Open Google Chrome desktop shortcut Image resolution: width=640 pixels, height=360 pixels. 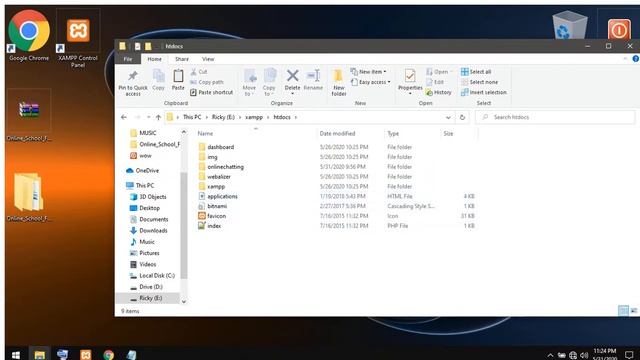pyautogui.click(x=29, y=36)
